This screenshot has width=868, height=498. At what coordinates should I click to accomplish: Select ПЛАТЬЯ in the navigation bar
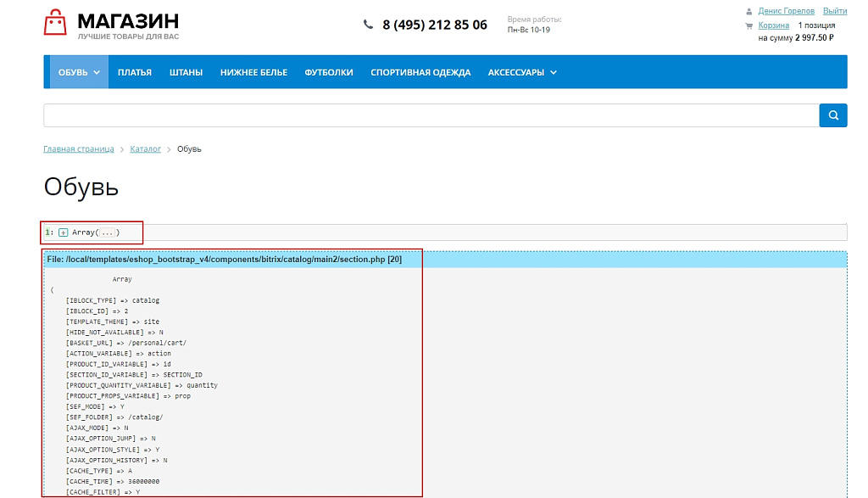tap(135, 72)
